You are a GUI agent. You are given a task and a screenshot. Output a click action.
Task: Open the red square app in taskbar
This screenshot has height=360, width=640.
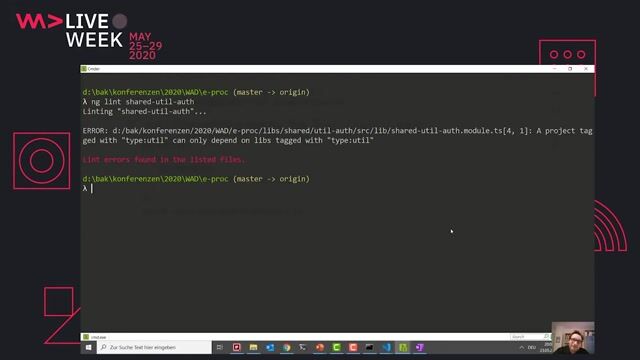236,347
